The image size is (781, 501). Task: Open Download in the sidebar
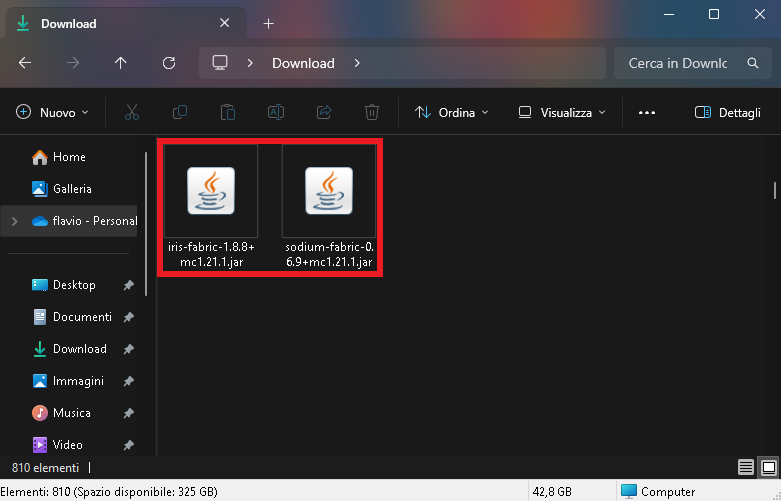(x=80, y=349)
